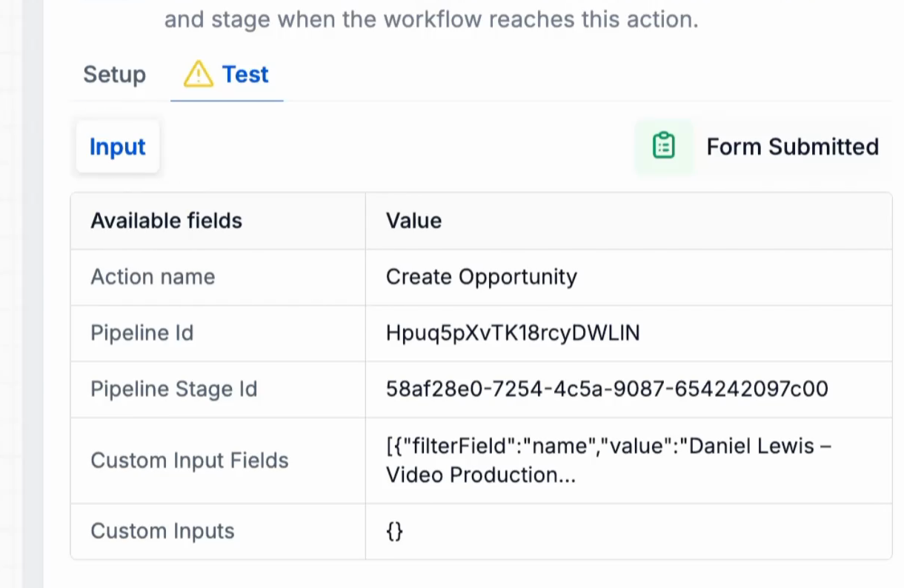Select the Pipeline Stage Id label
This screenshot has width=904, height=588.
173,390
